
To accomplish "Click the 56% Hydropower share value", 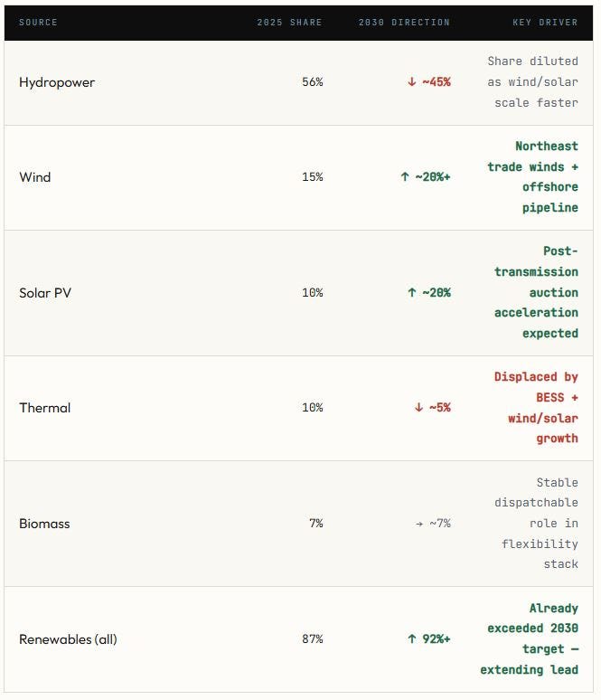I will [x=313, y=82].
